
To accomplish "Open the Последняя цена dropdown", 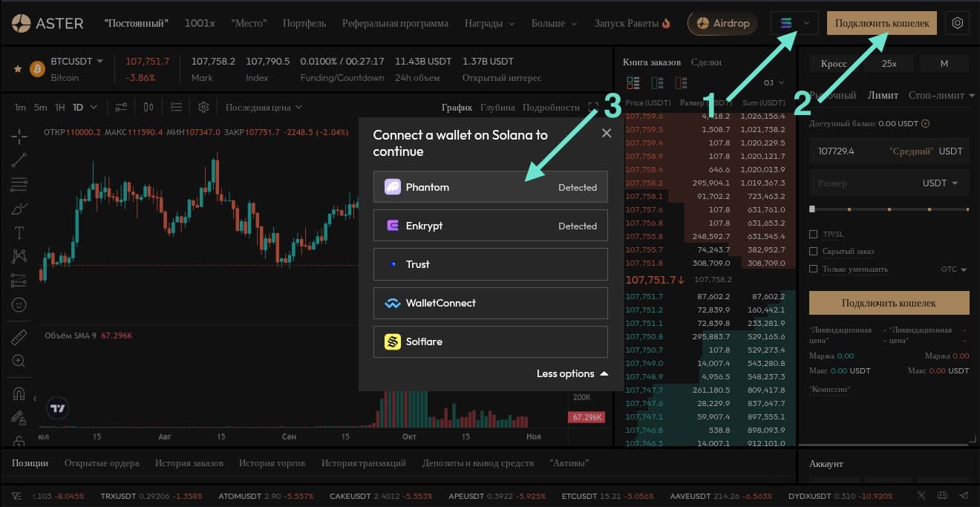I will point(264,107).
